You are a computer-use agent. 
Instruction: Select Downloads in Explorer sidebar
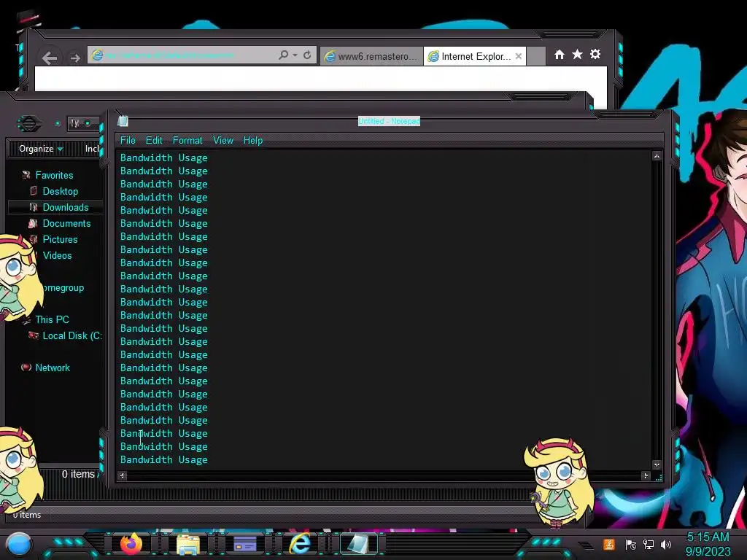point(65,207)
